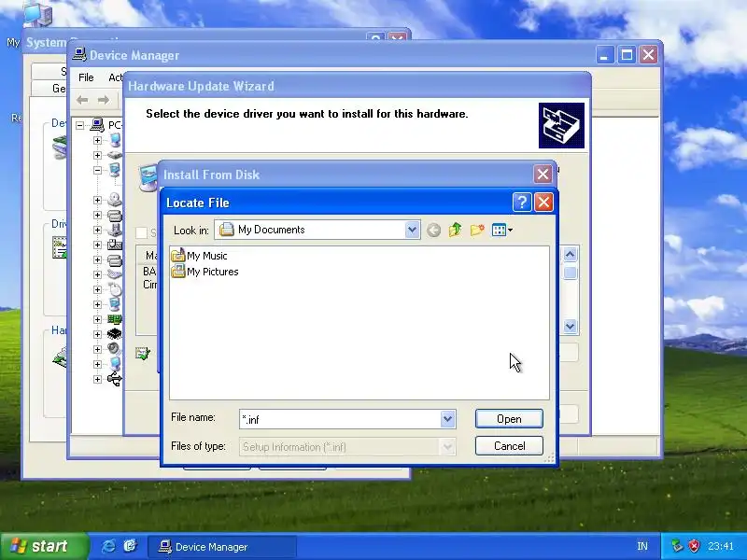Viewport: 747px width, 560px height.
Task: Click Device Manager taskbar button
Action: (221, 547)
